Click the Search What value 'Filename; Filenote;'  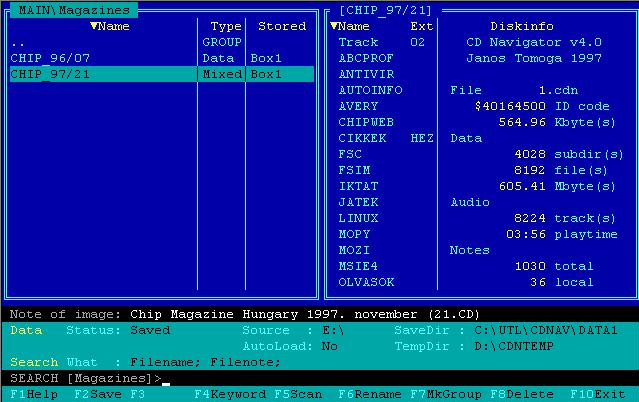[205, 362]
